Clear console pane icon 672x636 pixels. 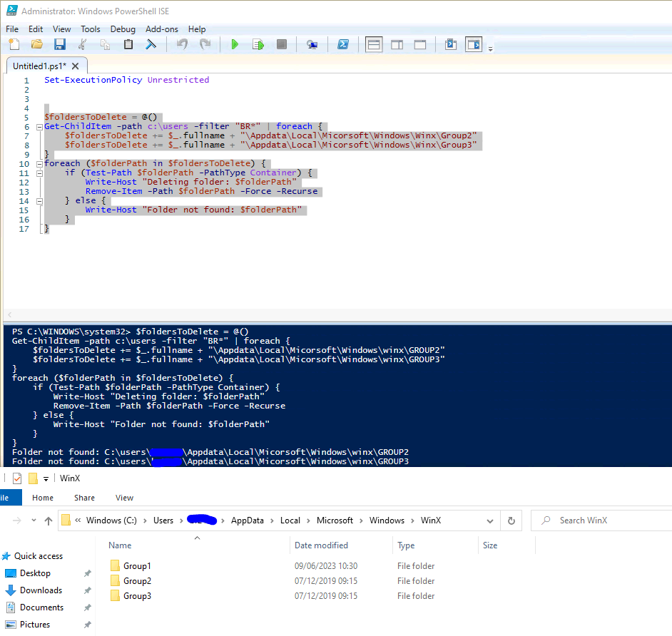click(x=151, y=44)
